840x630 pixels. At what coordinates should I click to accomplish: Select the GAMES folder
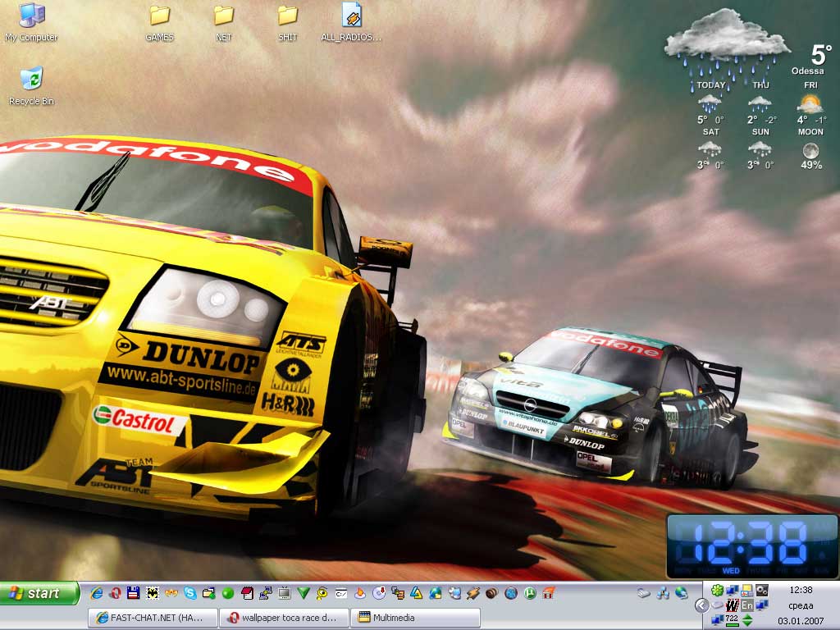click(159, 22)
